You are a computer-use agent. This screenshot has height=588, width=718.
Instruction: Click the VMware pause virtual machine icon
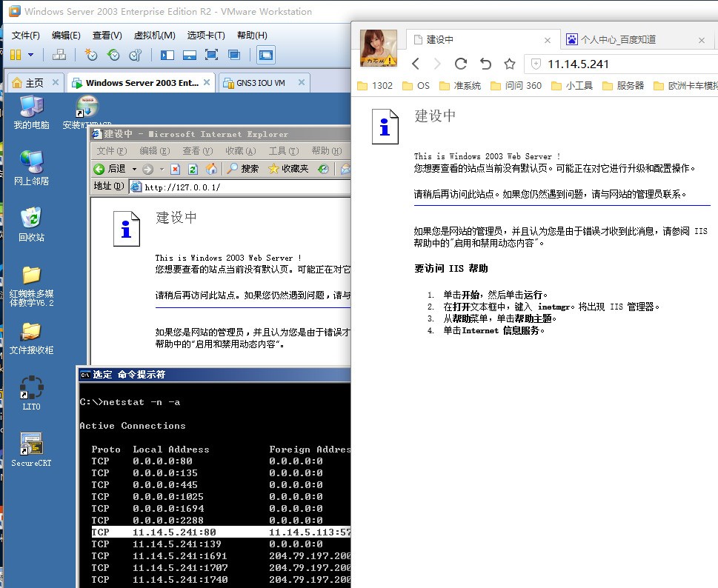[16, 55]
